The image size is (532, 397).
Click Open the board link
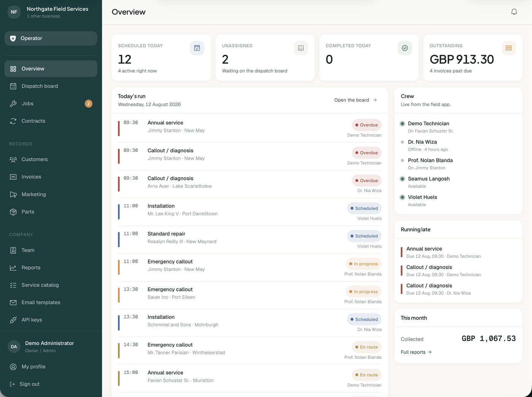click(356, 100)
